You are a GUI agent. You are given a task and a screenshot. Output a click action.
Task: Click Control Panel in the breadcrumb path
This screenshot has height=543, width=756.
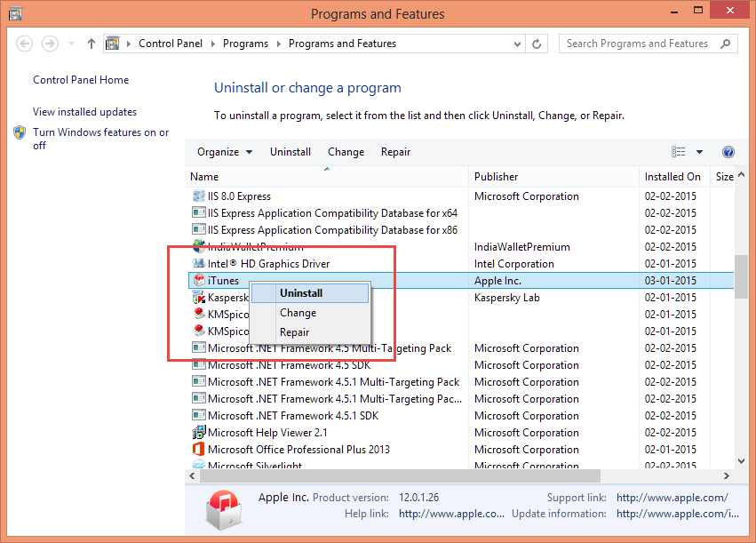171,44
